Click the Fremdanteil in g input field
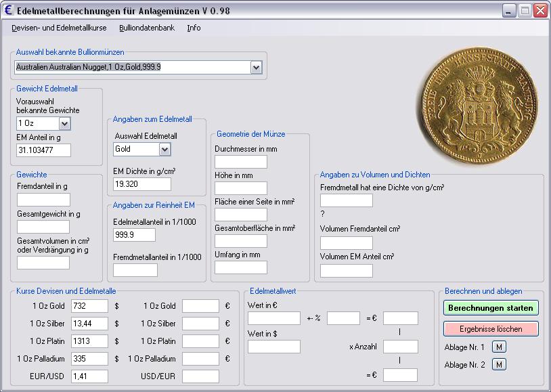This screenshot has height=392, width=551. (x=43, y=200)
